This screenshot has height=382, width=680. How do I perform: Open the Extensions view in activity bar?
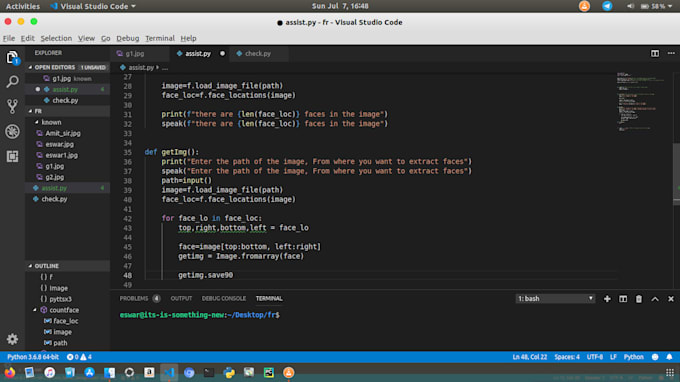coord(12,156)
